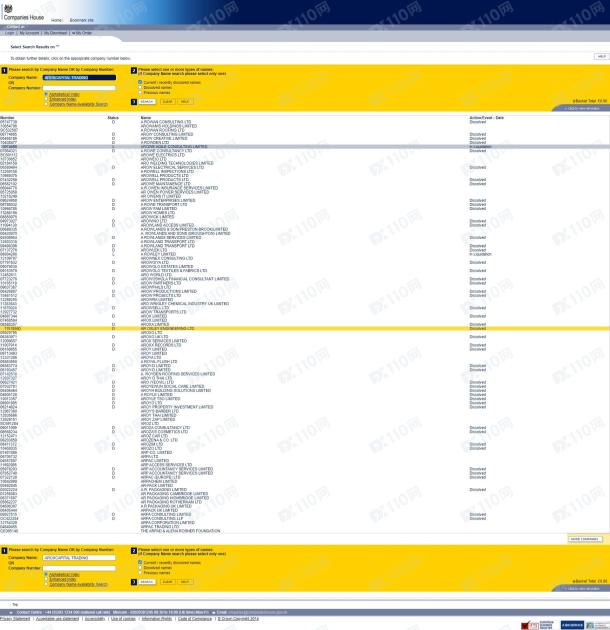Select THE ARPAD & ALENA ROSNER FOUNDATION row
This screenshot has height=630, width=610.
pos(305,531)
